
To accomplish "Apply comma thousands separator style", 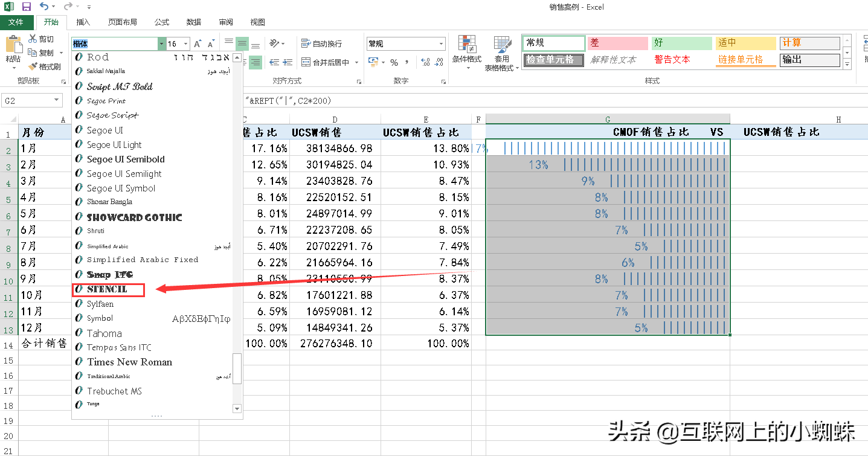I will pyautogui.click(x=407, y=62).
